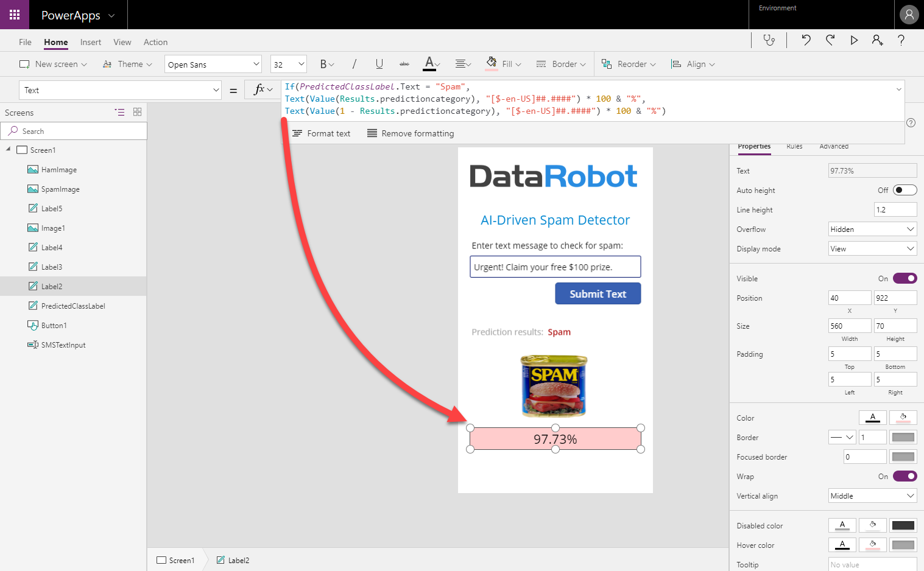Open the Rules tab

794,146
